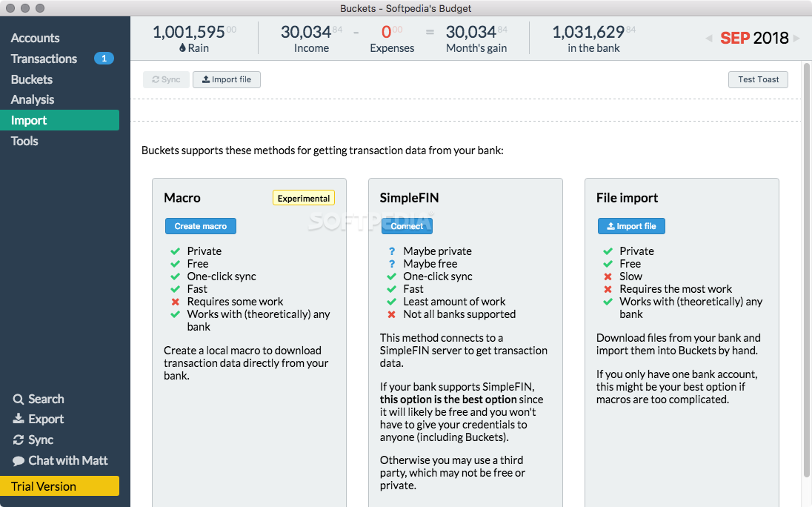Click green check beside Least amount of work
Screen dimensions: 812x507
coord(392,302)
